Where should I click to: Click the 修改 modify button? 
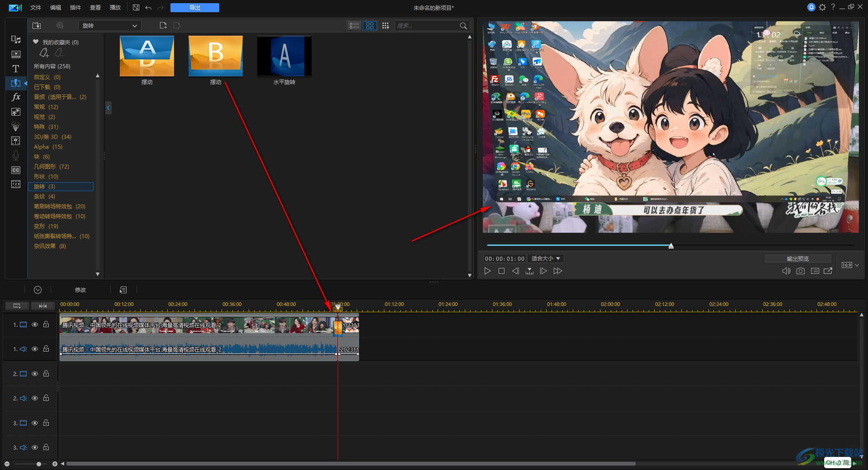click(x=80, y=290)
